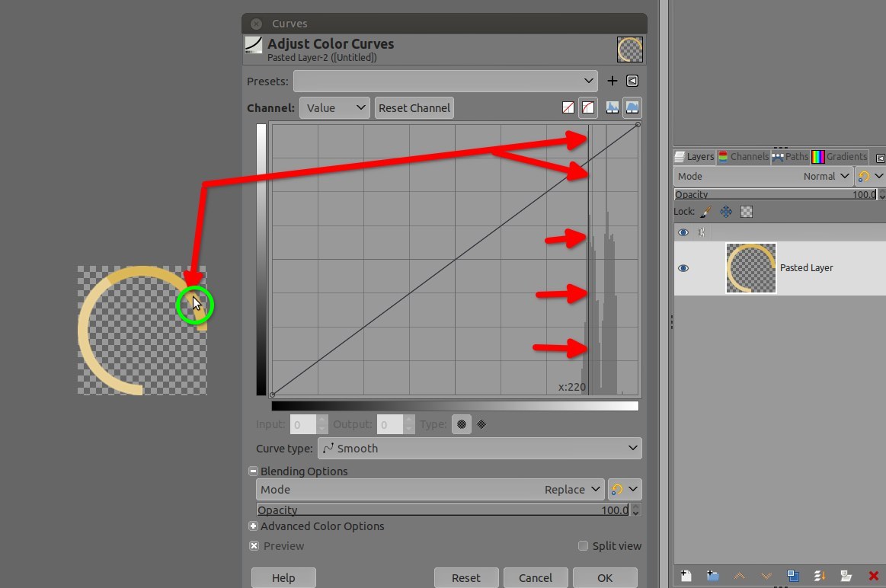The width and height of the screenshot is (886, 588).
Task: Click the Help button
Action: pos(283,578)
